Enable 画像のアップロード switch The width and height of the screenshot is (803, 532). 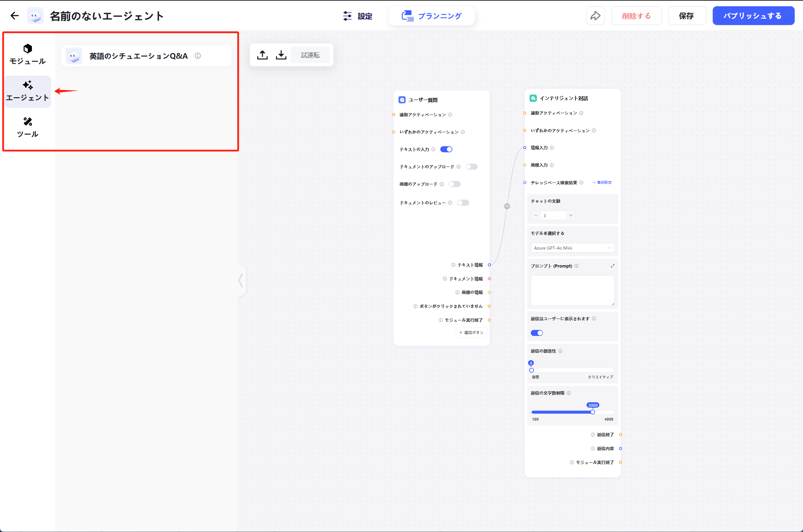click(454, 184)
